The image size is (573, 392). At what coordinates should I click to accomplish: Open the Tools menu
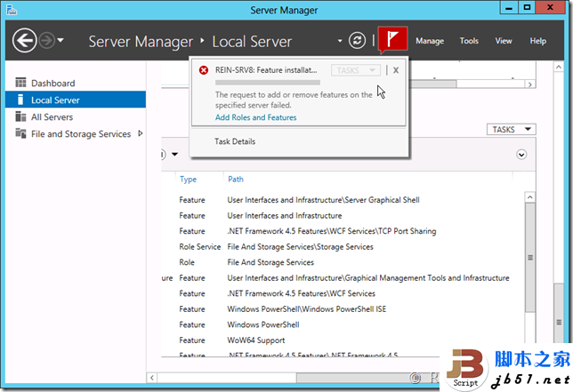[x=469, y=41]
